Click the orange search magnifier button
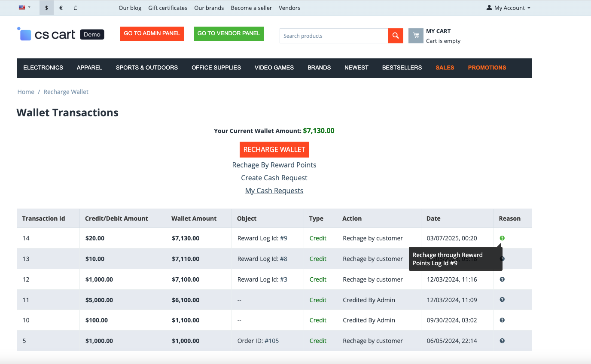Screen dimensions: 591x364 click(396, 36)
